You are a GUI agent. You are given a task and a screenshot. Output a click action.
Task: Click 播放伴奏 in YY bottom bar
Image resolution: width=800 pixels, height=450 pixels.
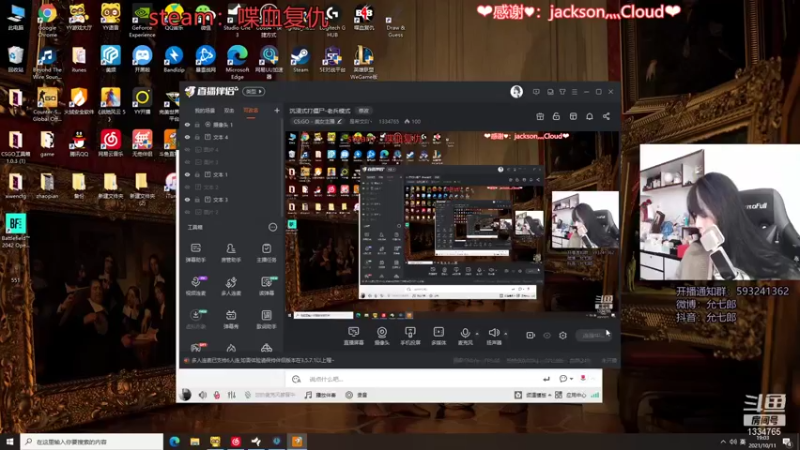click(321, 395)
